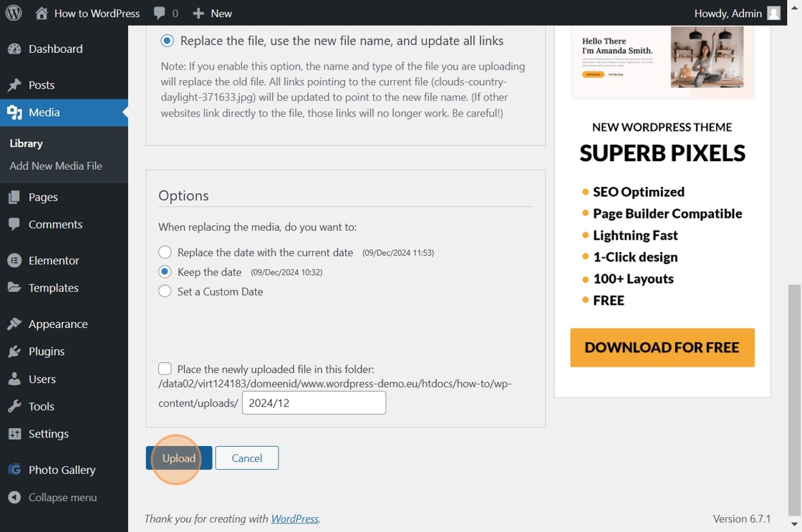Open the Plugins menu

point(47,352)
